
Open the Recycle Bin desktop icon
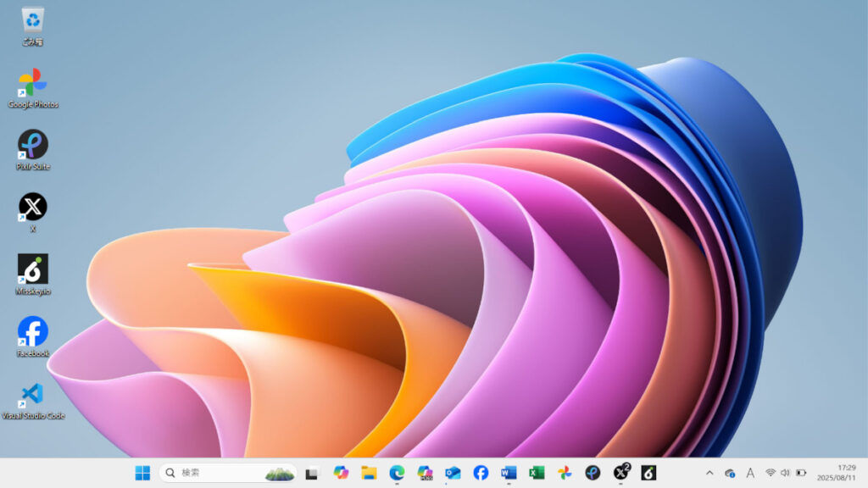(x=33, y=26)
